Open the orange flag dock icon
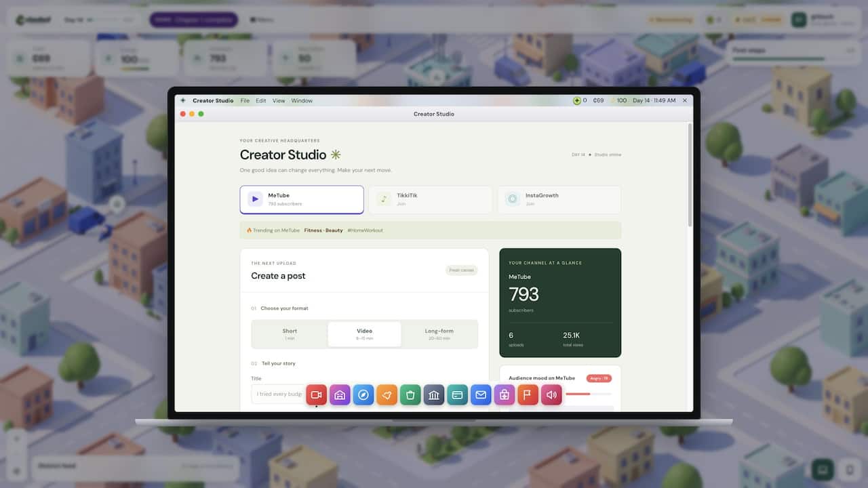This screenshot has height=488, width=868. click(528, 394)
